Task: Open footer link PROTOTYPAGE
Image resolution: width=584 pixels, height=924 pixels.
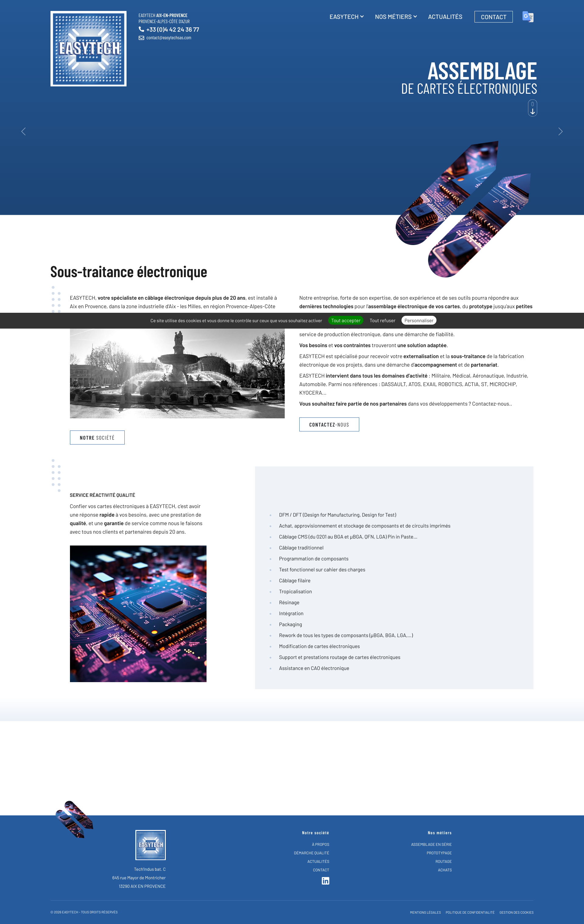Action: [x=439, y=853]
